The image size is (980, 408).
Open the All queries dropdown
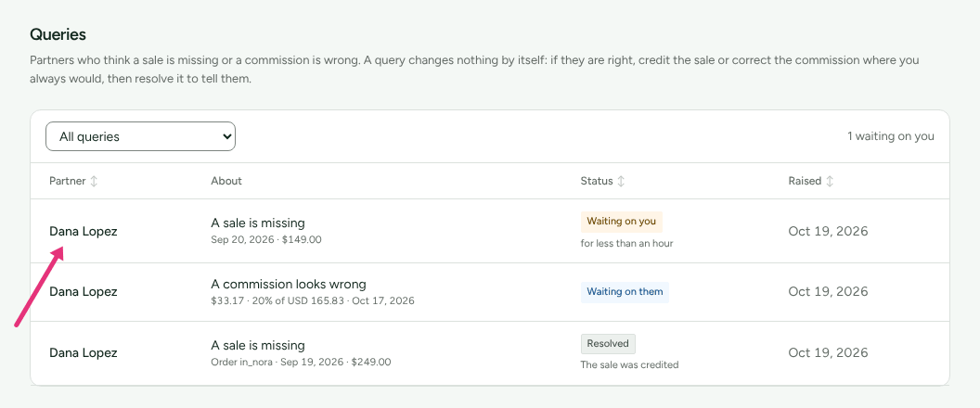click(141, 136)
